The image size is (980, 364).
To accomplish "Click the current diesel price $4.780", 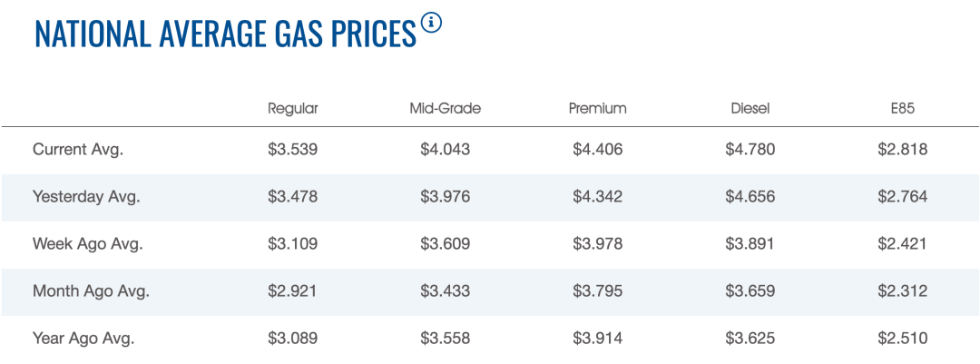I will tap(750, 150).
